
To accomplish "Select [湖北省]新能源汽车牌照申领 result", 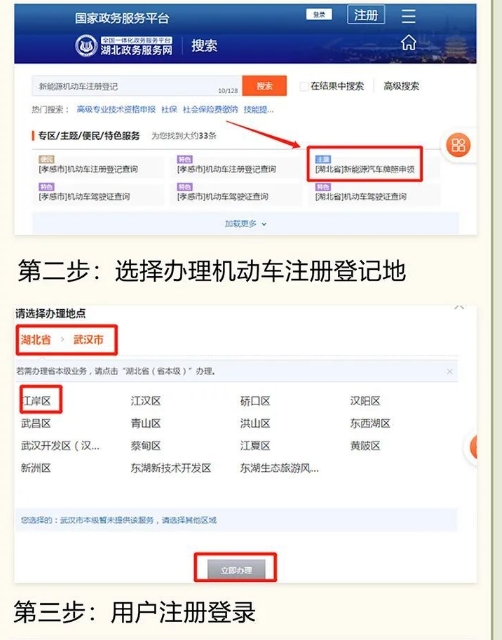I will [x=365, y=169].
